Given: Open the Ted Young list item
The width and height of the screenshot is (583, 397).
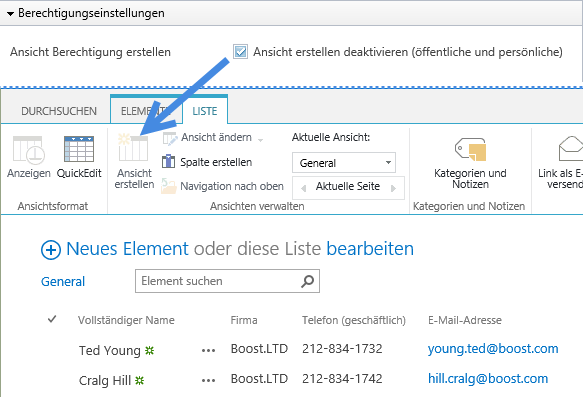Looking at the screenshot, I should click(110, 351).
